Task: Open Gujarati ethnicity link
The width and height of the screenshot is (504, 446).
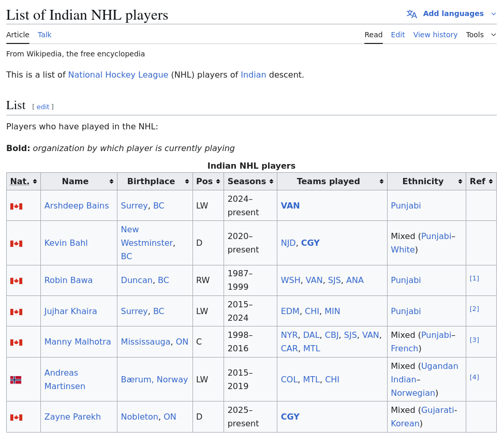Action: tap(438, 410)
